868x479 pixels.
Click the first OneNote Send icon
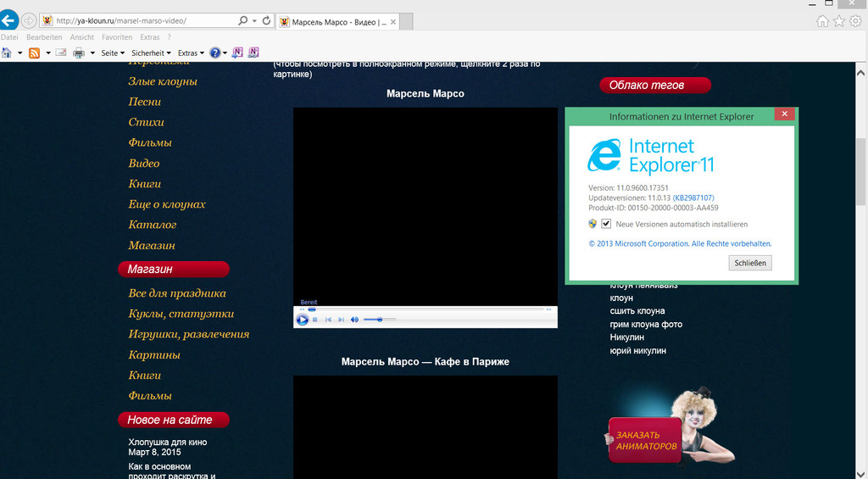point(237,53)
